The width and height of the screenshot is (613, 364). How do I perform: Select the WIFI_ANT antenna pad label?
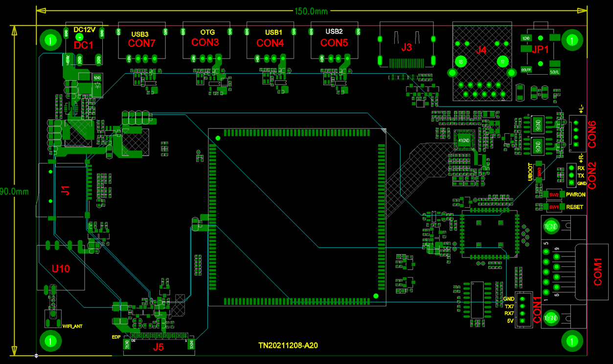pos(72,325)
